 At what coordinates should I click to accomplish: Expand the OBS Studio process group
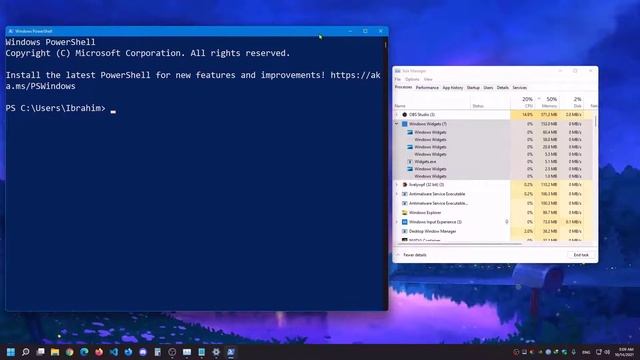[397, 115]
